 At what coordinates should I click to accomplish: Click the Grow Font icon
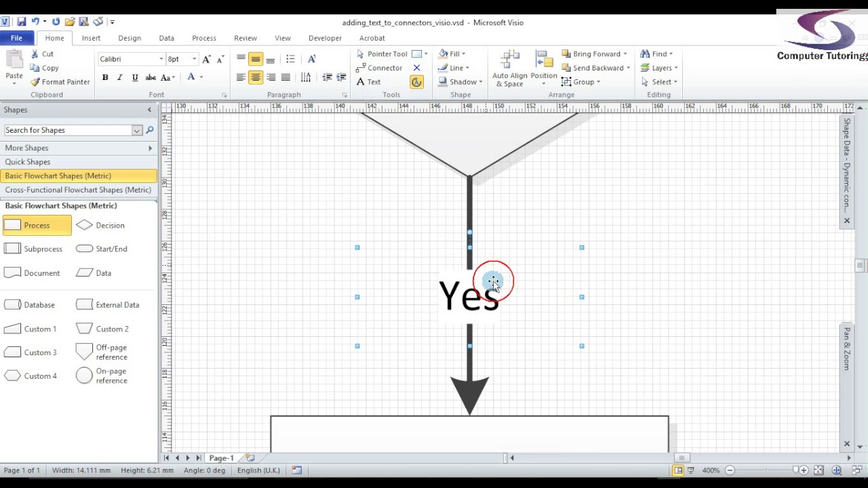click(207, 60)
